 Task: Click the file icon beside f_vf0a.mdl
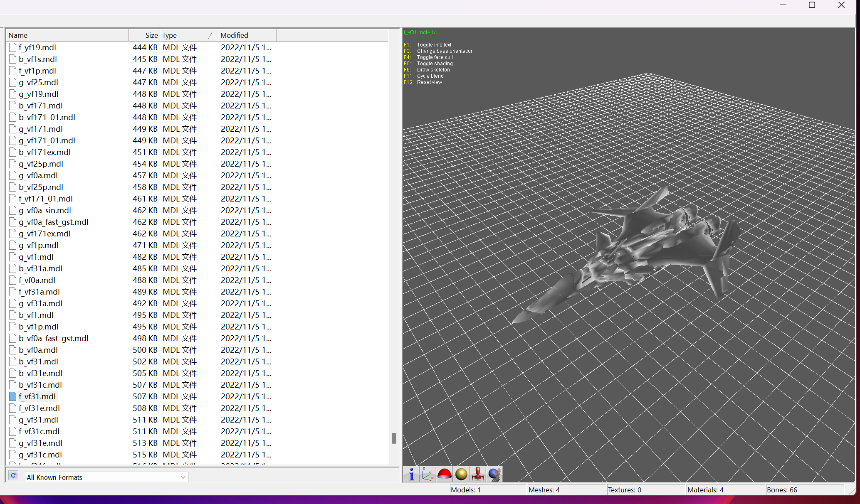pyautogui.click(x=13, y=280)
